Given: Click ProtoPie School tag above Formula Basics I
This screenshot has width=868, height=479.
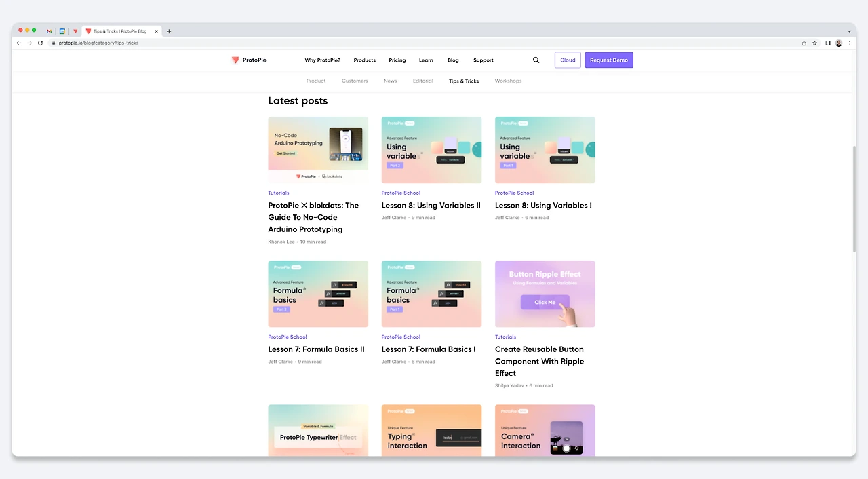Looking at the screenshot, I should click(401, 337).
